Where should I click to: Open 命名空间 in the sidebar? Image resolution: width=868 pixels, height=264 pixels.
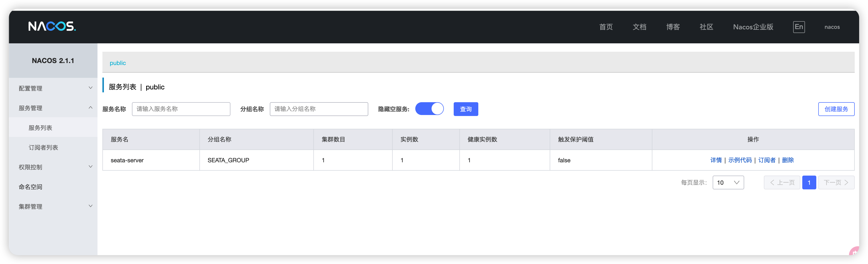click(x=30, y=187)
